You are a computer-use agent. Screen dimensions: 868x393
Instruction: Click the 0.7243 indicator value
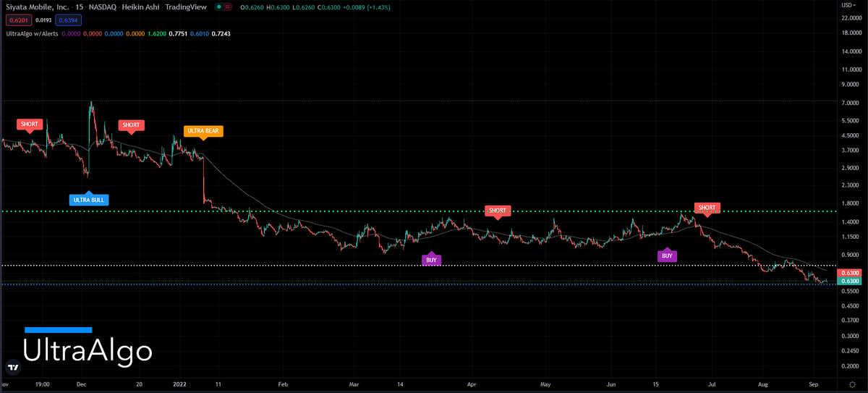(x=221, y=33)
